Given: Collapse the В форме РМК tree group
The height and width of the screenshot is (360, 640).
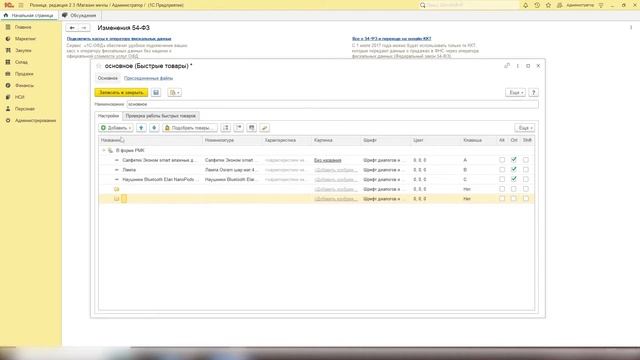Looking at the screenshot, I should 104,150.
